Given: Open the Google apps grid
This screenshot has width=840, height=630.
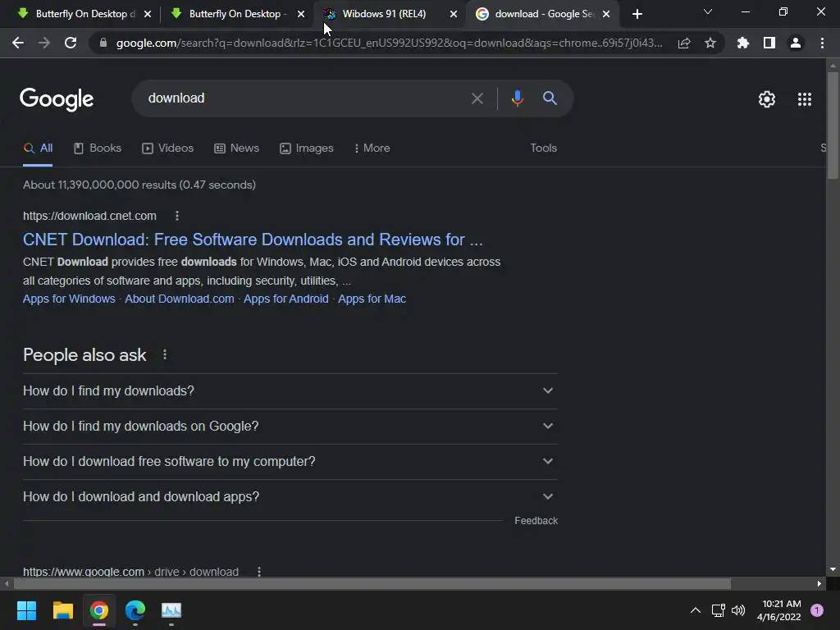Looking at the screenshot, I should pyautogui.click(x=805, y=99).
